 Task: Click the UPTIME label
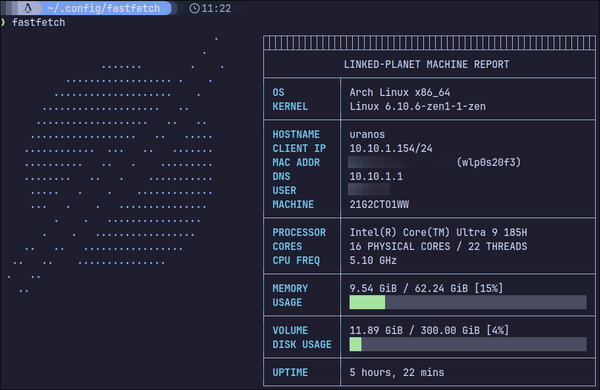290,372
